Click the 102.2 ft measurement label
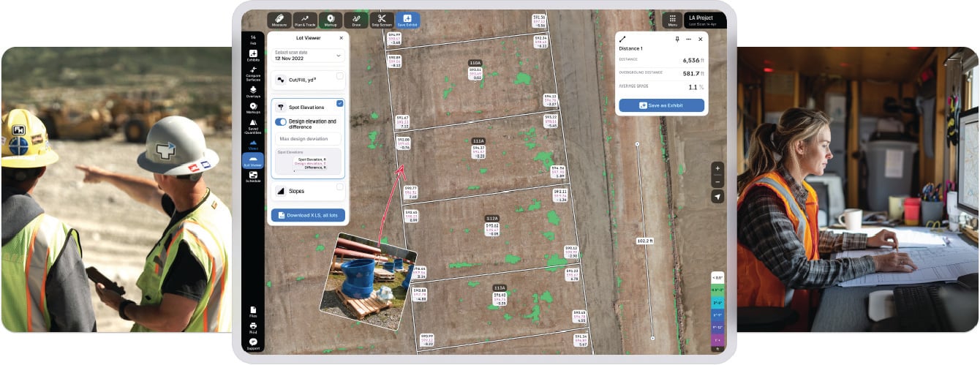This screenshot has width=980, height=365. pyautogui.click(x=644, y=240)
